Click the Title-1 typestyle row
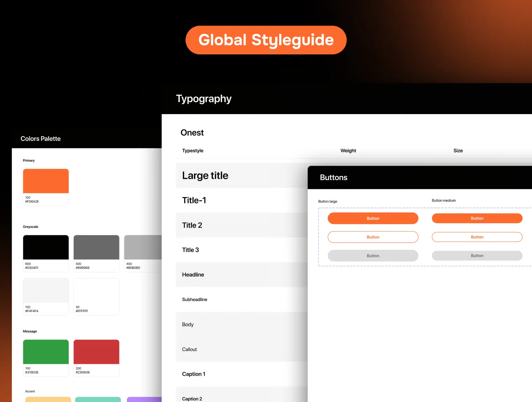The width and height of the screenshot is (532, 402). pyautogui.click(x=242, y=200)
